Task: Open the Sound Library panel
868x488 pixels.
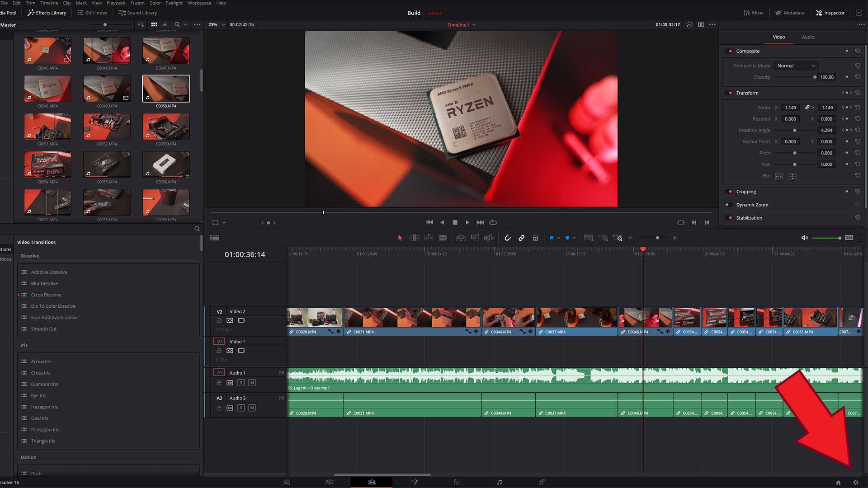Action: pyautogui.click(x=137, y=13)
